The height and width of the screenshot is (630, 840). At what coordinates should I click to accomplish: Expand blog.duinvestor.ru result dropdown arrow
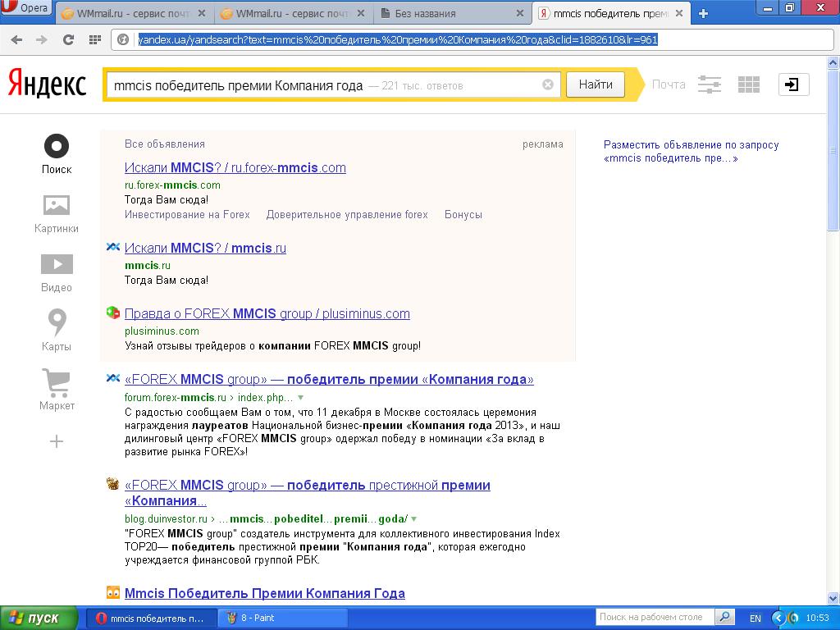pos(413,519)
